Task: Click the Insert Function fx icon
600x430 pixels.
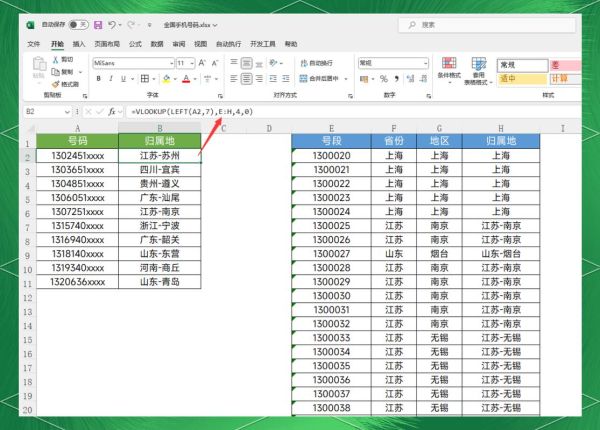Action: tap(113, 112)
